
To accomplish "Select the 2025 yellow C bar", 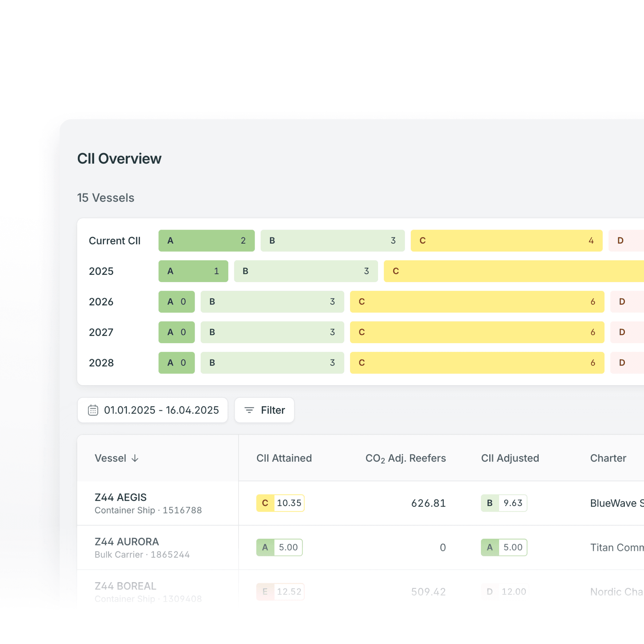I will 514,271.
